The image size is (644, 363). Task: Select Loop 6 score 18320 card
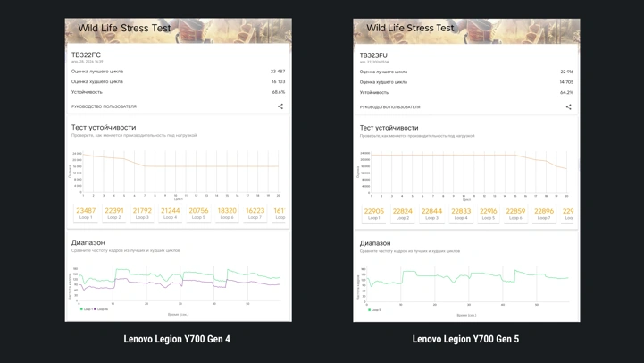click(227, 213)
